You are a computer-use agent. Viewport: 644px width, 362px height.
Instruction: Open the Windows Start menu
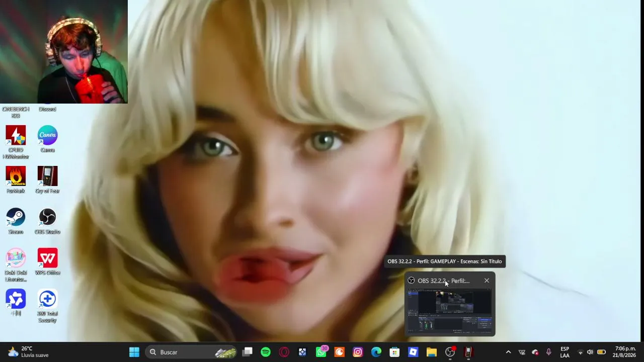(134, 352)
